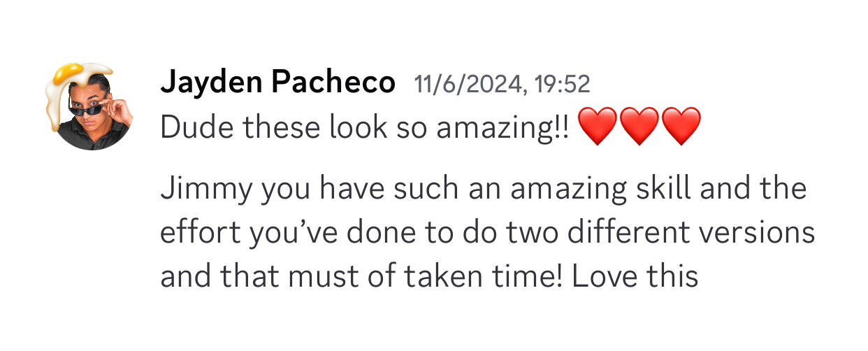Open the Jayden Pacheco username

click(x=277, y=83)
